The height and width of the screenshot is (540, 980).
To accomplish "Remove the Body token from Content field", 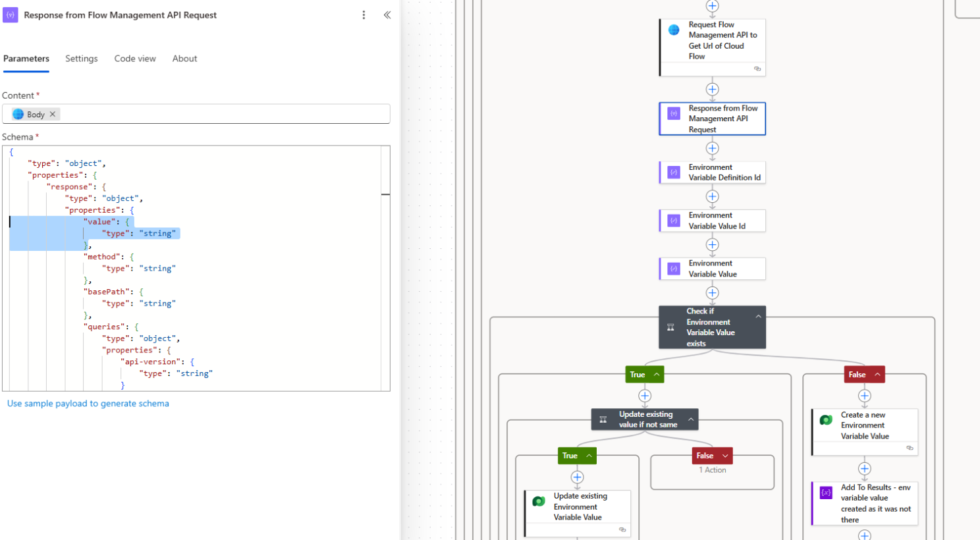I will [x=52, y=114].
